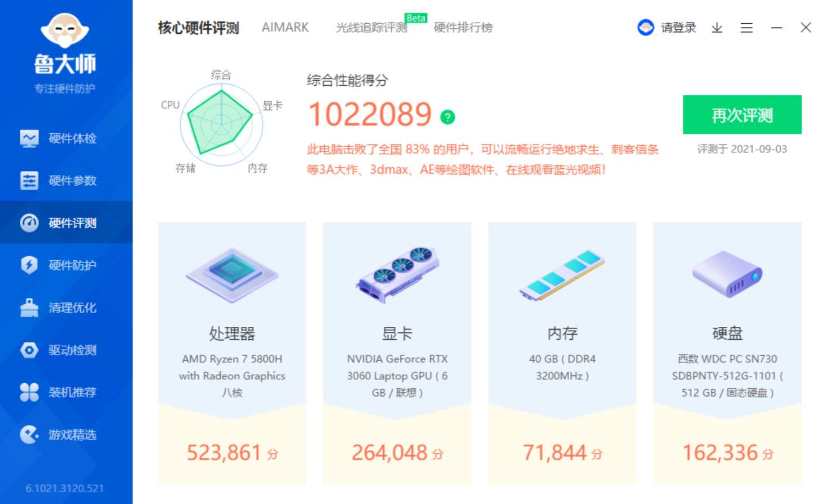Open 硬件体检 in the sidebar
Viewport: 826px width, 504px height.
coord(66,138)
